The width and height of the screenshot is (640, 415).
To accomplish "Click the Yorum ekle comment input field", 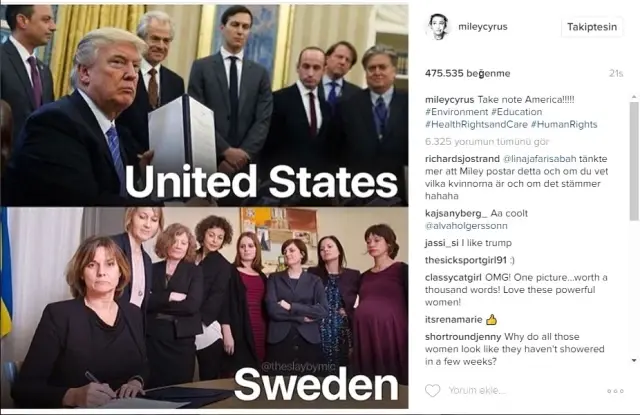I will click(522, 391).
